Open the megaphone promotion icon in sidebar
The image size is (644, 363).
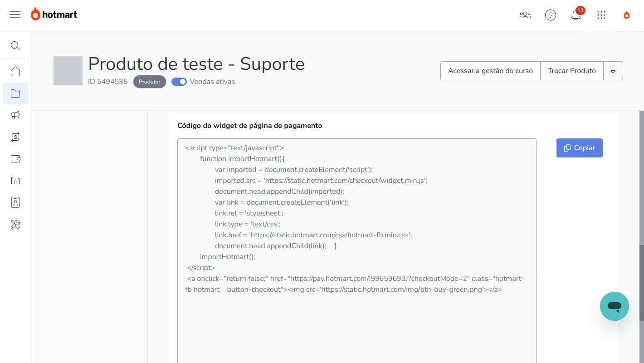click(15, 115)
